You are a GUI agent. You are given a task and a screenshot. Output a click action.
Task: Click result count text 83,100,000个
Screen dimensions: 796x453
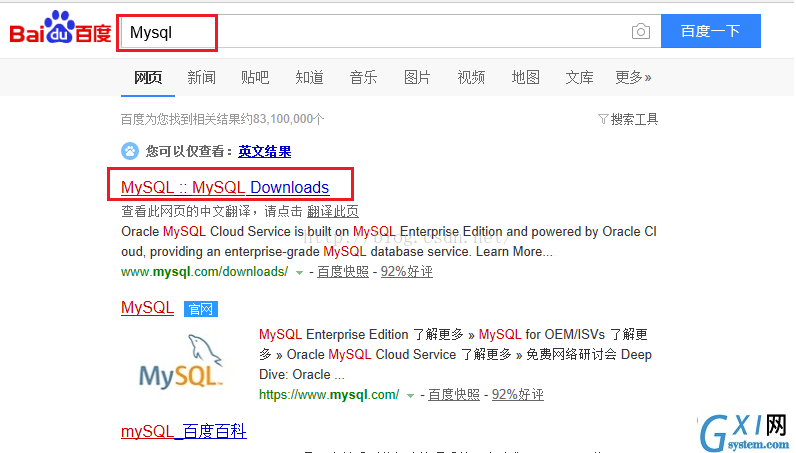288,119
